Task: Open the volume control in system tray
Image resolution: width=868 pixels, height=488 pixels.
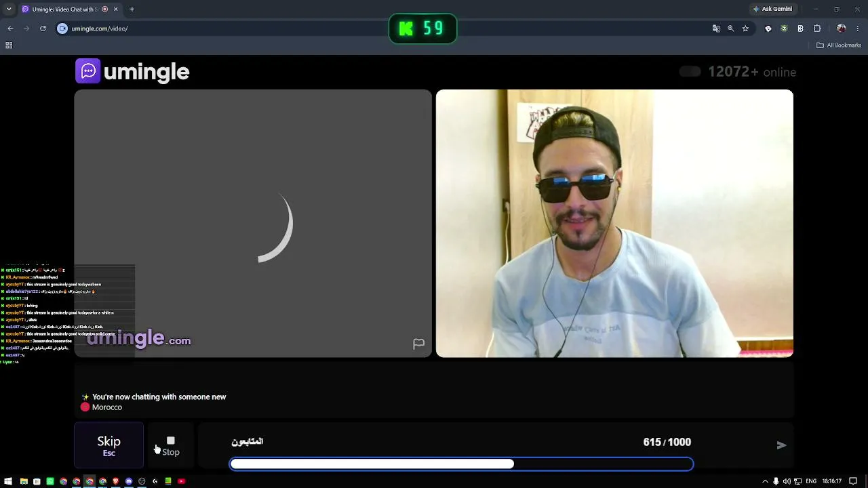Action: (786, 481)
